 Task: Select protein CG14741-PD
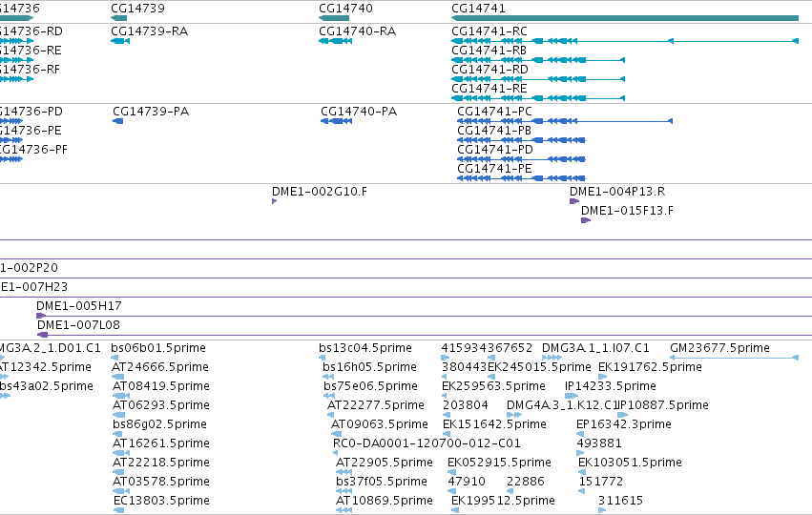click(495, 150)
